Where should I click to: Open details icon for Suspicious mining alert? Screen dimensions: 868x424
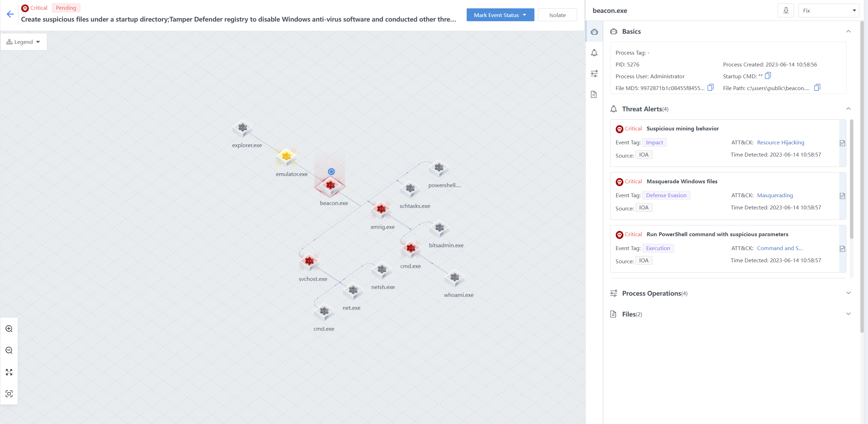click(x=842, y=143)
